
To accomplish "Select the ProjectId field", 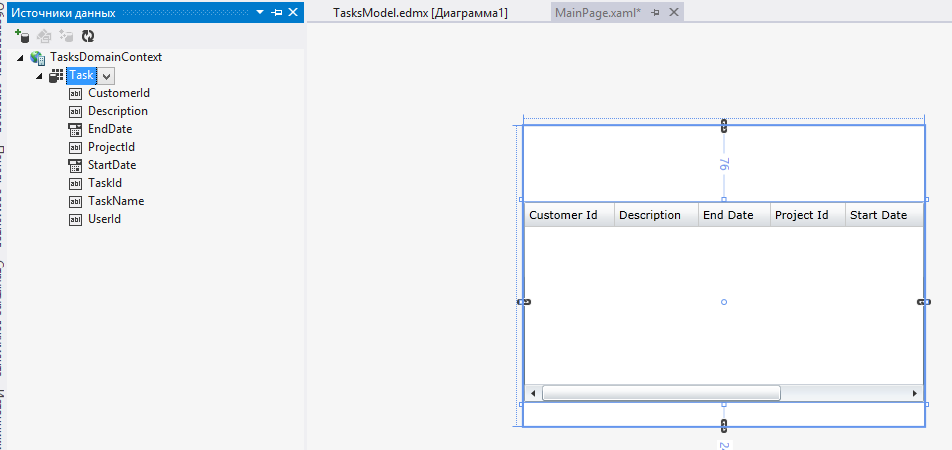I will pos(111,147).
